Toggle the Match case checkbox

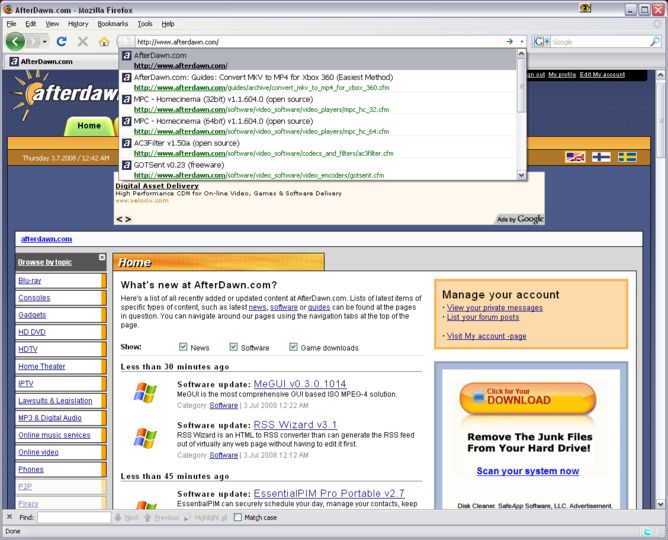(x=238, y=517)
